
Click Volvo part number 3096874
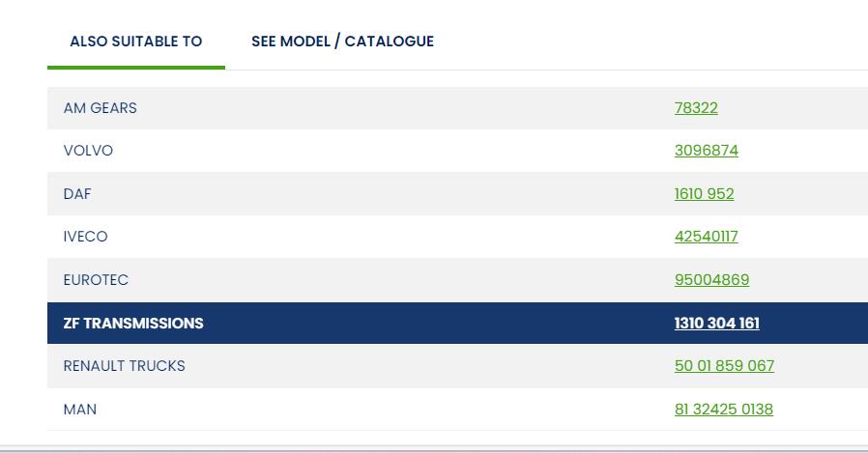coord(706,151)
